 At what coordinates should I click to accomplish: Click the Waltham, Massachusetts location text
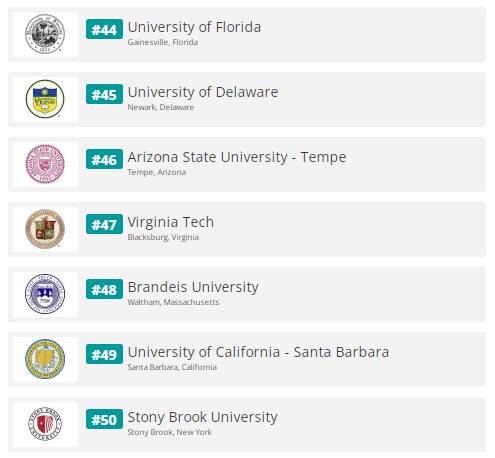pos(173,302)
